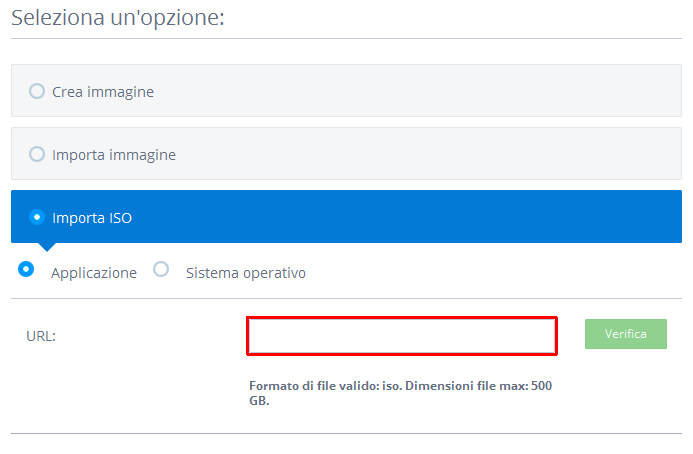
Task: Click the Importa ISO label text
Action: click(92, 218)
